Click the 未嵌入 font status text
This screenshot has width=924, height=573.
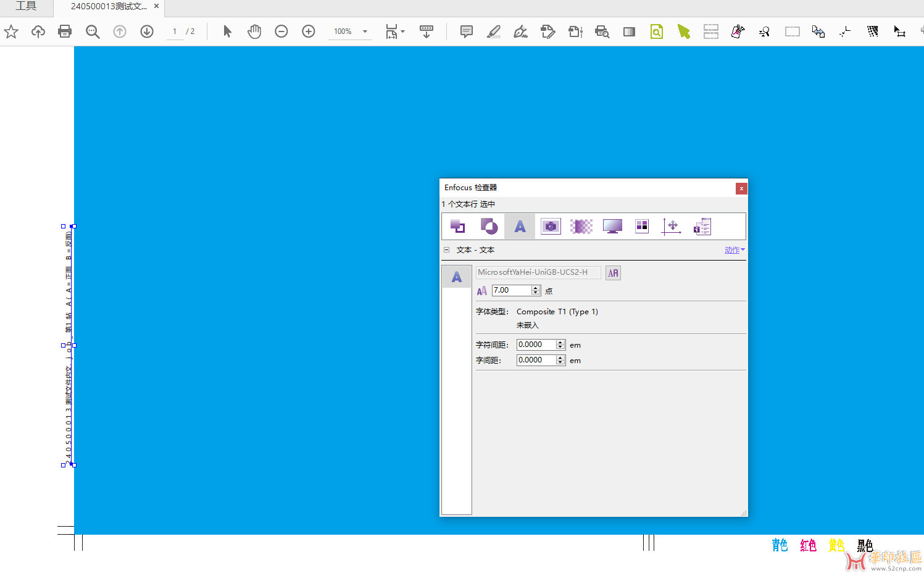pyautogui.click(x=528, y=325)
